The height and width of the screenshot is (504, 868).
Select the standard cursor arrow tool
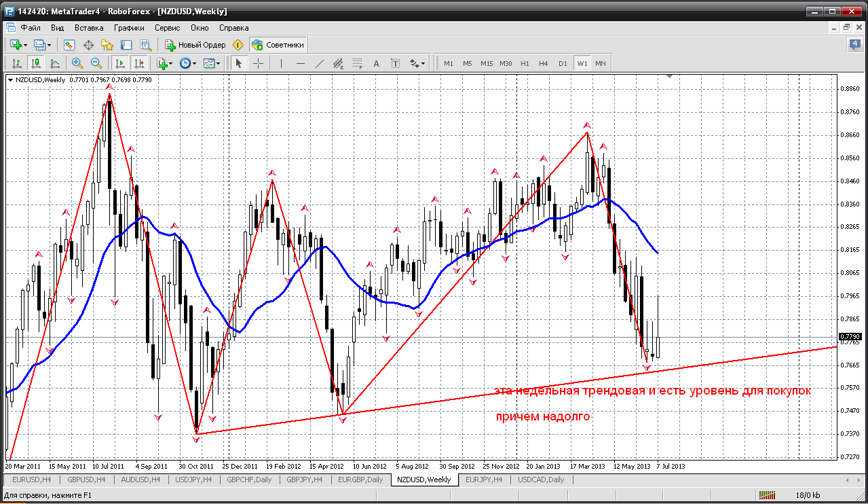pyautogui.click(x=238, y=63)
